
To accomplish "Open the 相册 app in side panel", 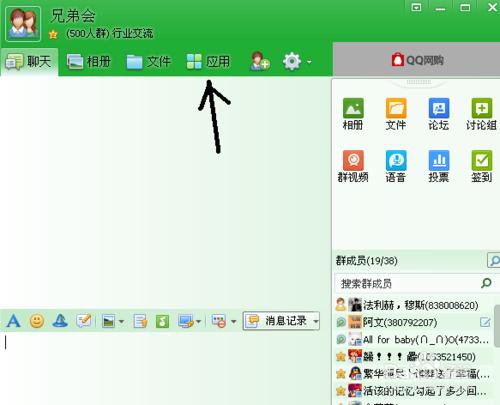I will 353,114.
